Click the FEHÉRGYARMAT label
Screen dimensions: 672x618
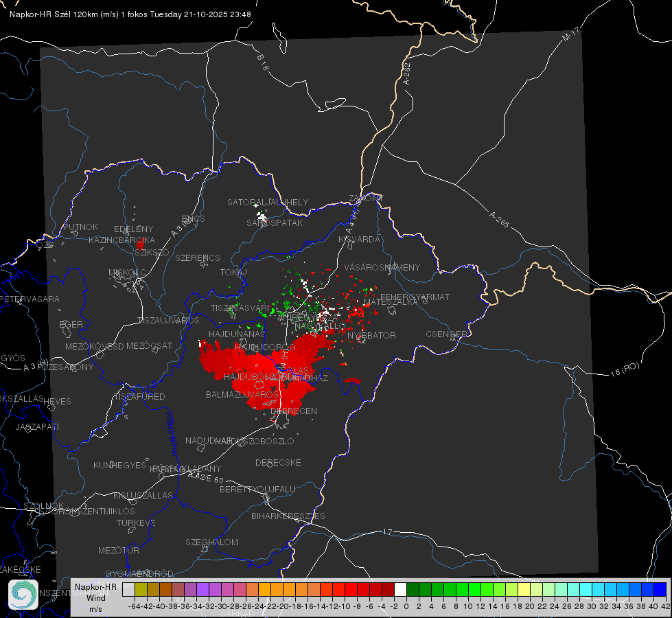(415, 297)
